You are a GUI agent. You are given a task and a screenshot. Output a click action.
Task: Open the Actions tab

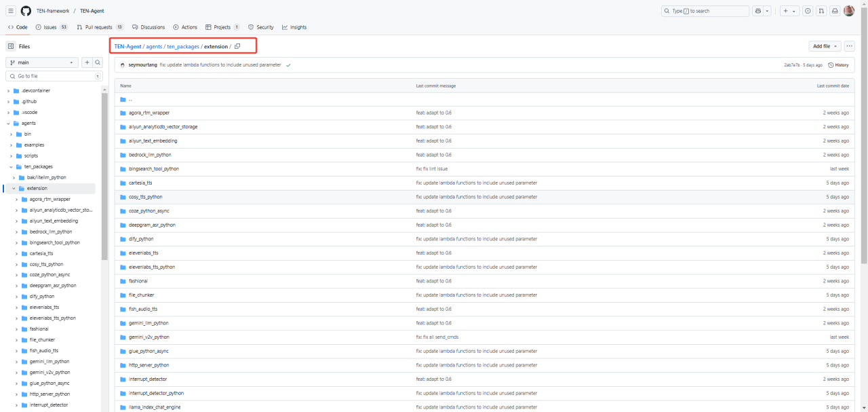click(x=185, y=27)
